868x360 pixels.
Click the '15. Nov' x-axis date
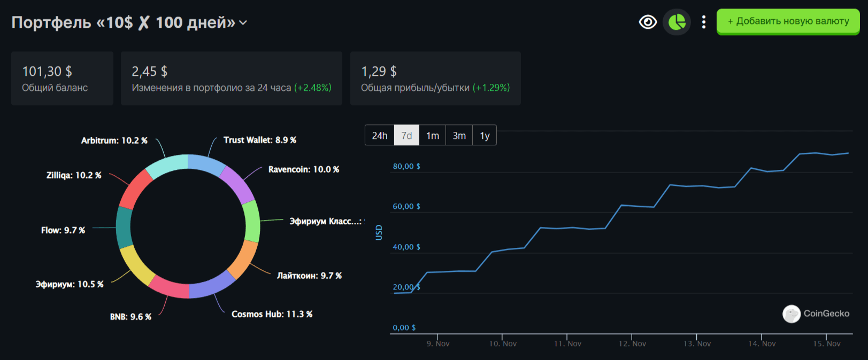(x=826, y=343)
